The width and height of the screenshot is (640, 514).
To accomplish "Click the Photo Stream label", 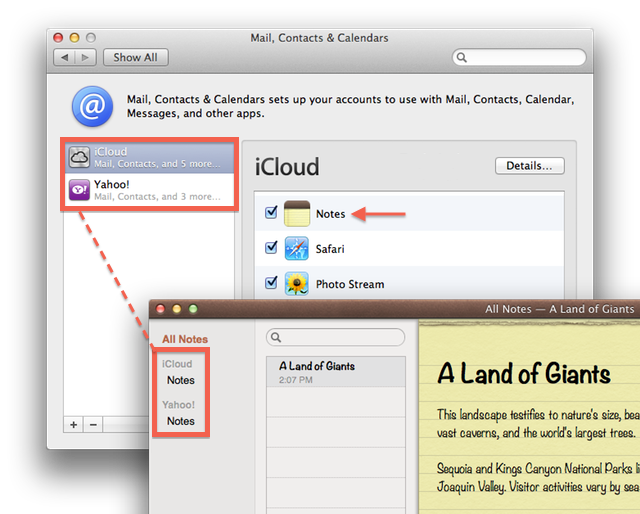I will click(x=350, y=284).
